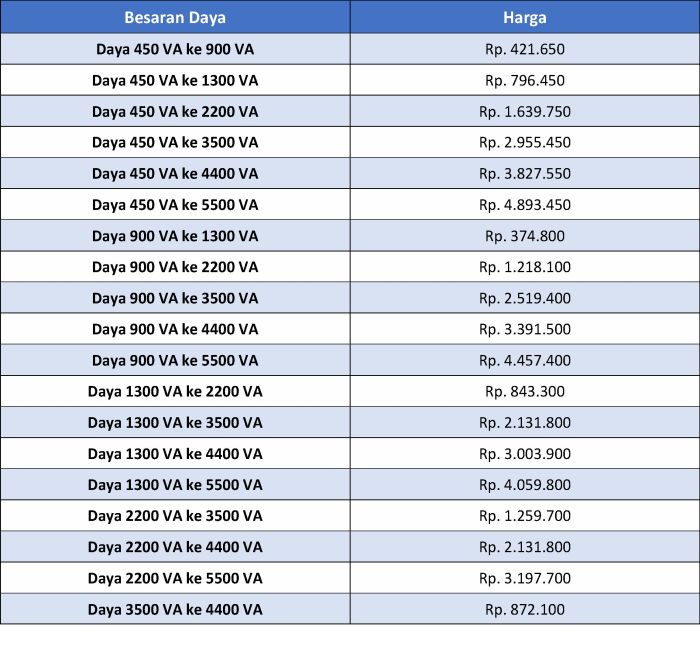
Task: Click the Rp. 1.259.700 price cell
Action: click(x=524, y=516)
